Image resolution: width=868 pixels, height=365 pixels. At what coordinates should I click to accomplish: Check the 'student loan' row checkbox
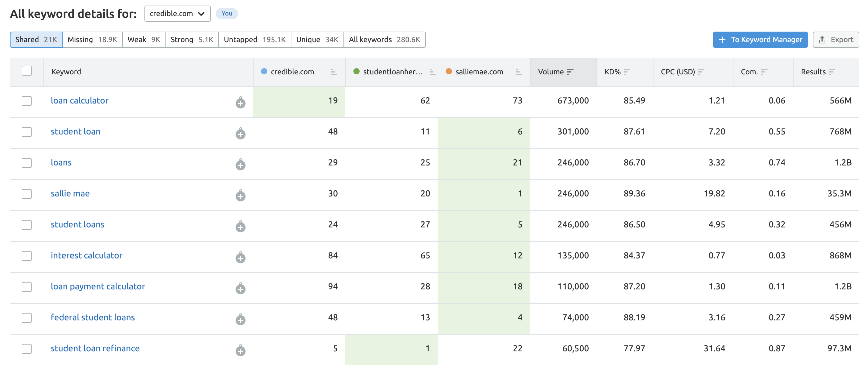(27, 132)
